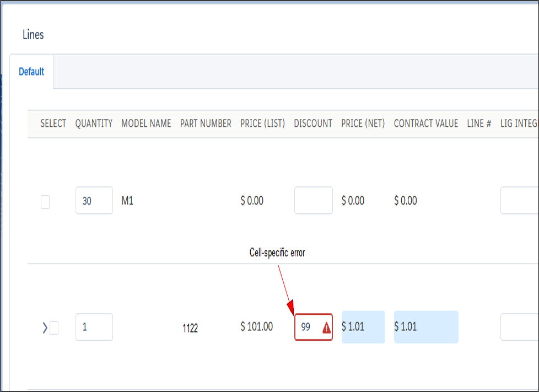Click the Line # column header
The width and height of the screenshot is (539, 392).
pyautogui.click(x=479, y=123)
